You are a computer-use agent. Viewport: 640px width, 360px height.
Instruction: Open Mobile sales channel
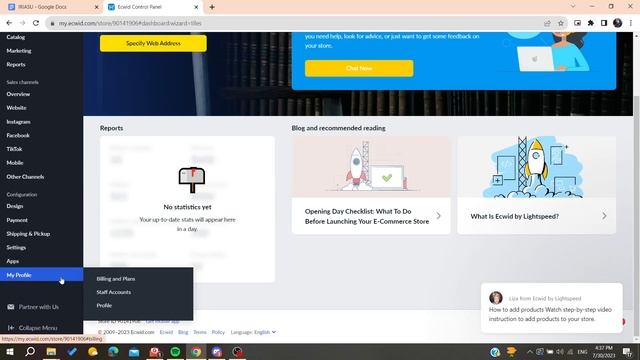(x=15, y=163)
